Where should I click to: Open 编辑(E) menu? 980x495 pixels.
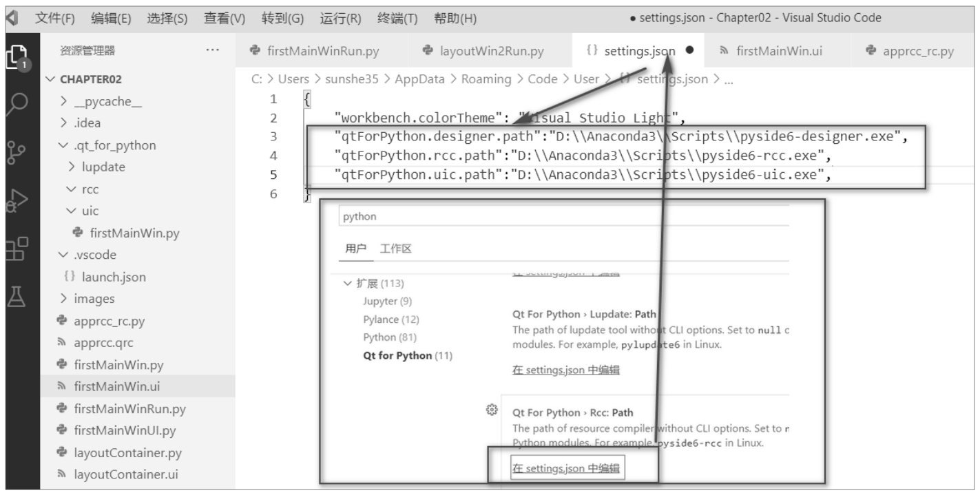tap(112, 17)
